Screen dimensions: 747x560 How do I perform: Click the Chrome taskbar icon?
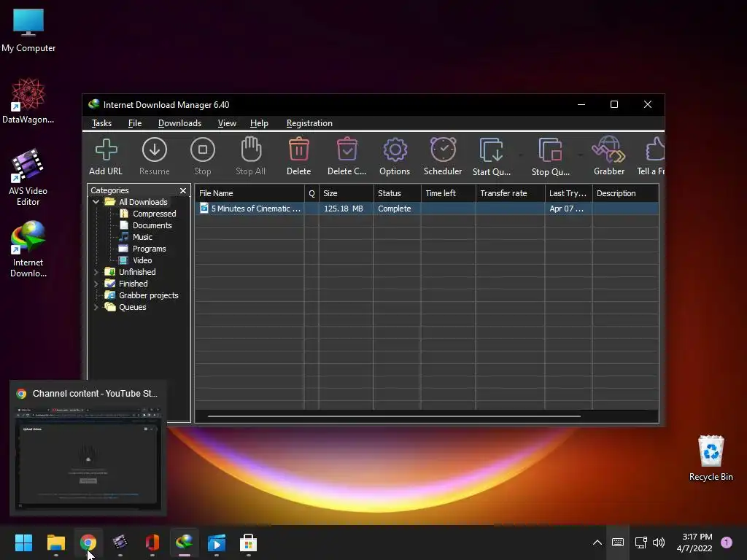pyautogui.click(x=88, y=542)
